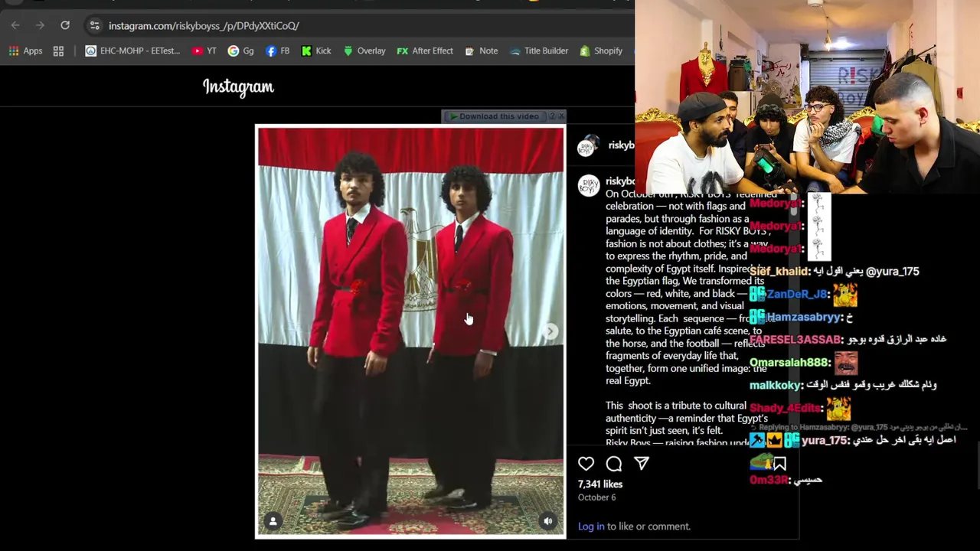Image resolution: width=980 pixels, height=551 pixels.
Task: Open riskyboyss username in post header
Action: pyautogui.click(x=621, y=145)
